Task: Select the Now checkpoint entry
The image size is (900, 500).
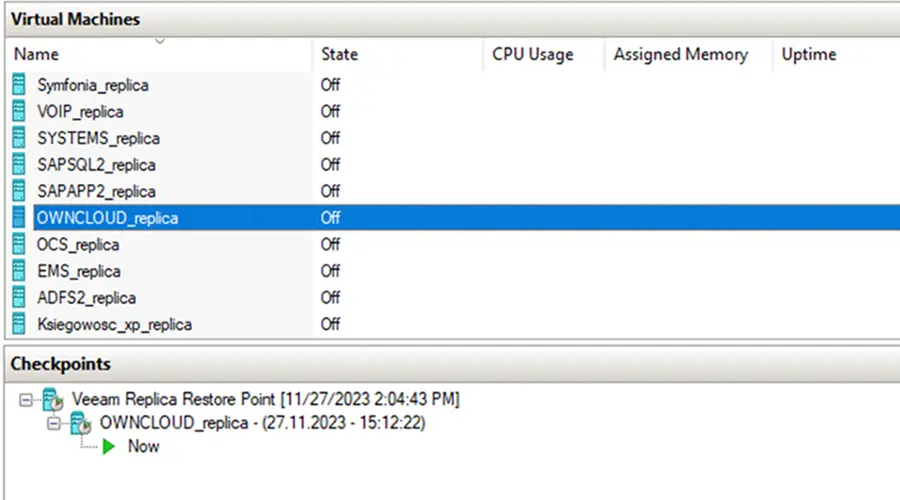Action: (143, 446)
